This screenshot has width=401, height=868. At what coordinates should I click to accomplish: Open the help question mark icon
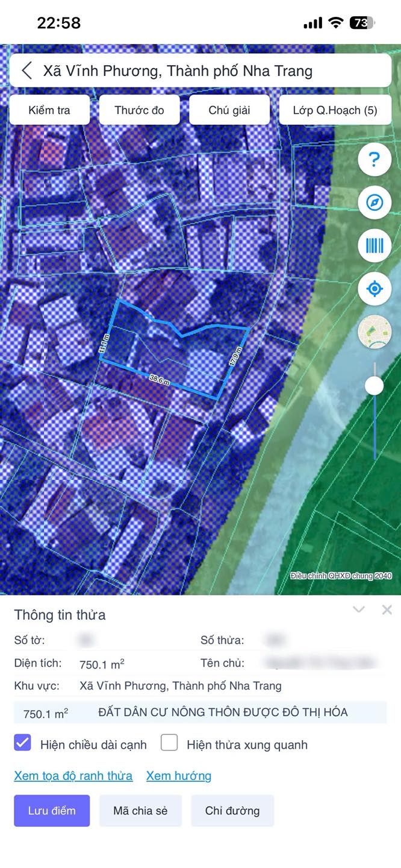point(375,160)
